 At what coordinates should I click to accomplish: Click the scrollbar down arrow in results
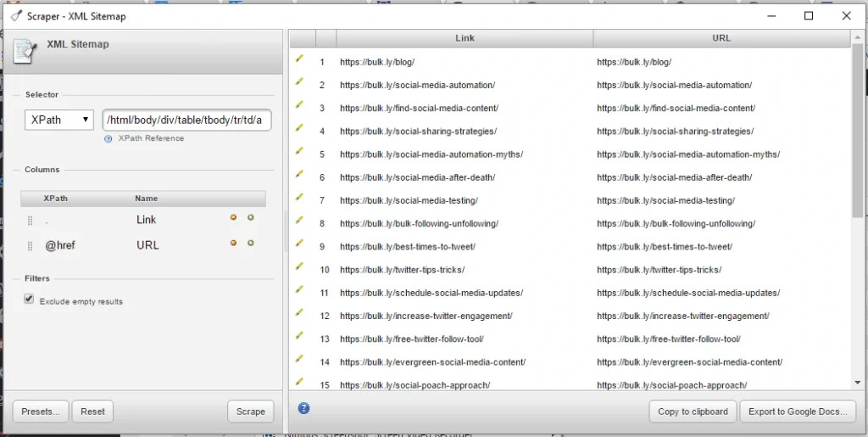pos(857,384)
